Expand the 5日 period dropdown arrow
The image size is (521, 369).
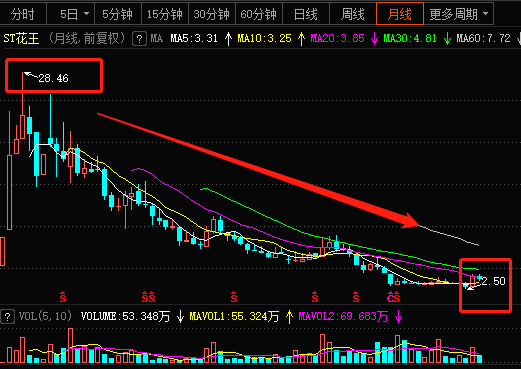(x=86, y=14)
